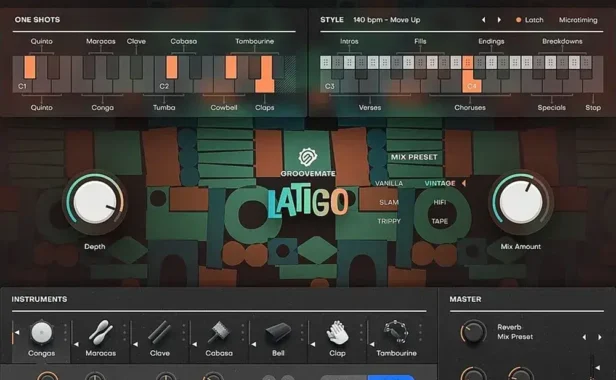Trigger the C1 key in One Shots
616x380 pixels.
[22, 86]
